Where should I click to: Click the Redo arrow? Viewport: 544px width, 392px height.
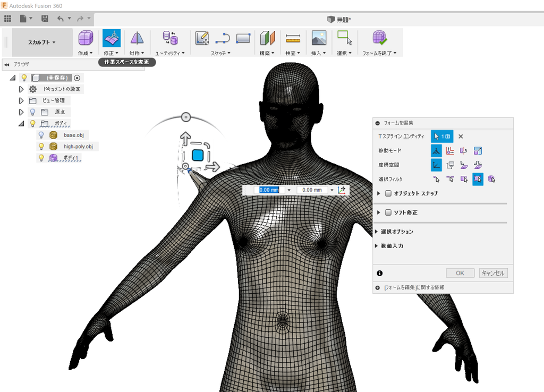(x=80, y=19)
